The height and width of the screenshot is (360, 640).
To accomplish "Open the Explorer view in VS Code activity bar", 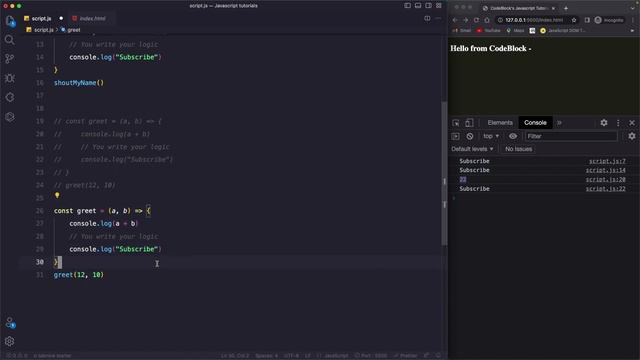I will [x=10, y=21].
